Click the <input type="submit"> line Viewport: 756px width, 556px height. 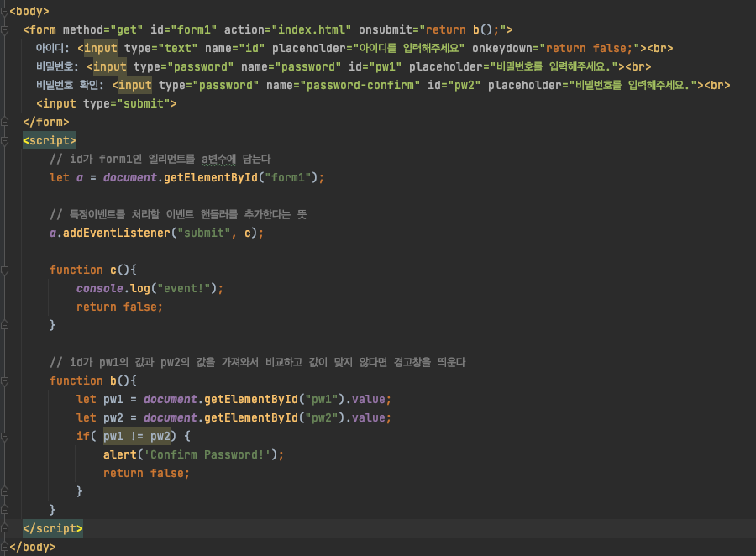[x=106, y=103]
